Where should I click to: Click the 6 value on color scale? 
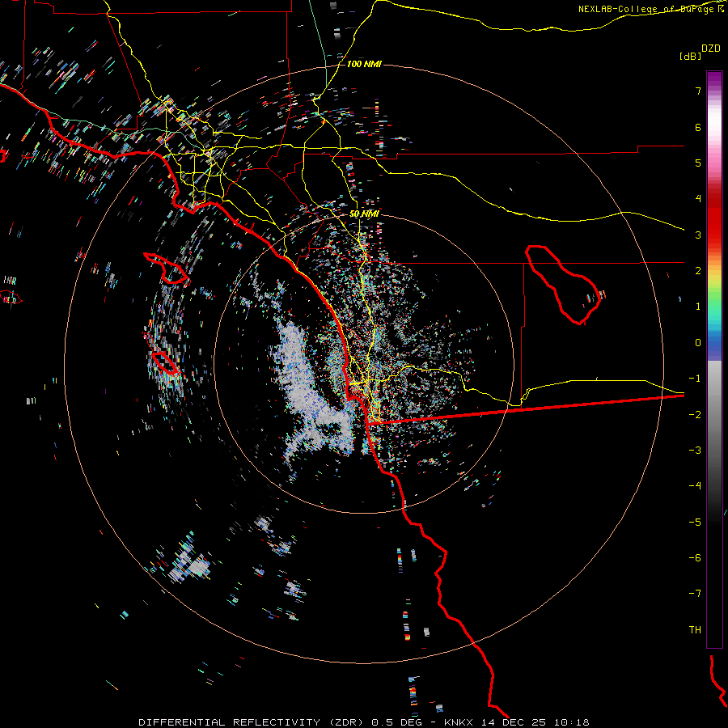pyautogui.click(x=698, y=127)
